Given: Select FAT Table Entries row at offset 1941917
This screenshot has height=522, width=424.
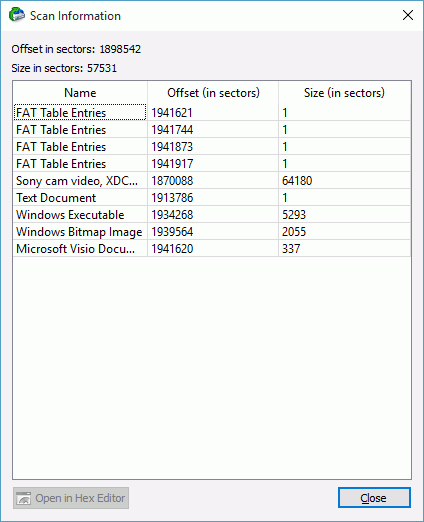Looking at the screenshot, I should pyautogui.click(x=212, y=164).
